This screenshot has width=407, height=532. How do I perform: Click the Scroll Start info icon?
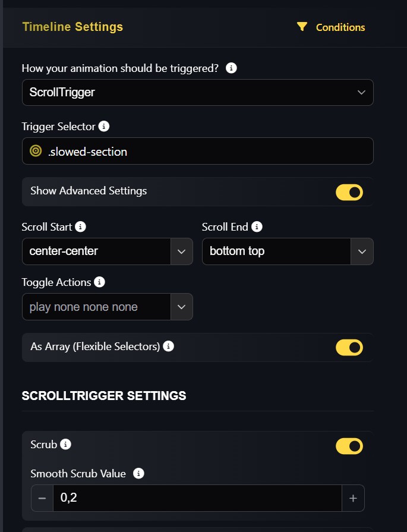coord(81,226)
